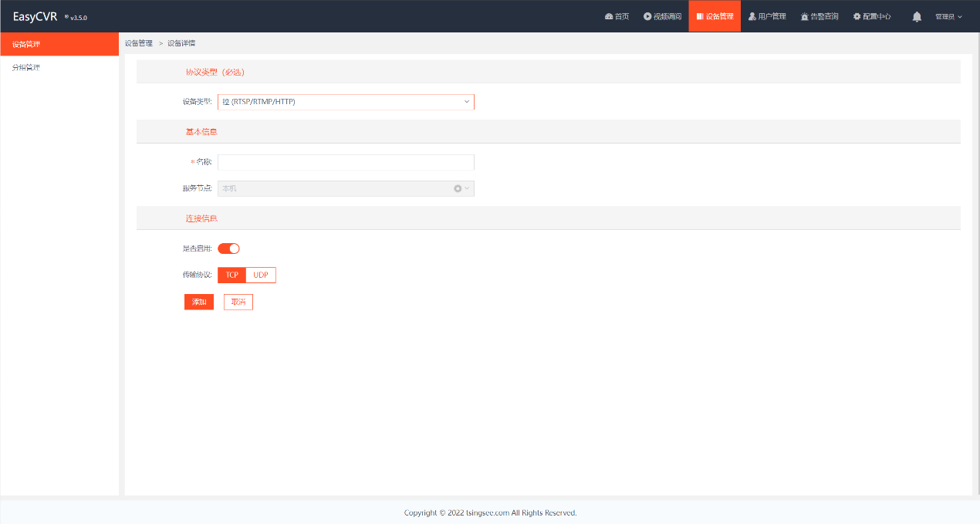This screenshot has width=980, height=524.
Task: Open the 管理员 account dropdown
Action: tap(948, 16)
